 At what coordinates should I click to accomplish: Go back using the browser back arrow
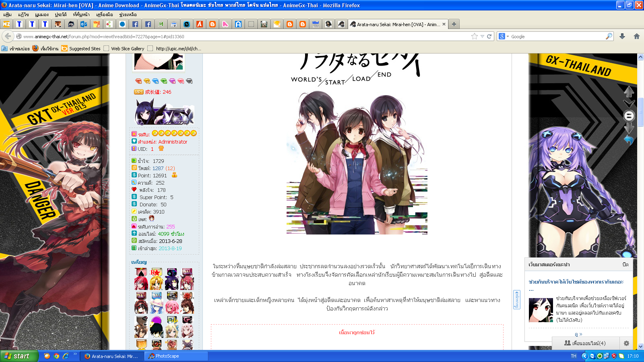click(x=8, y=36)
